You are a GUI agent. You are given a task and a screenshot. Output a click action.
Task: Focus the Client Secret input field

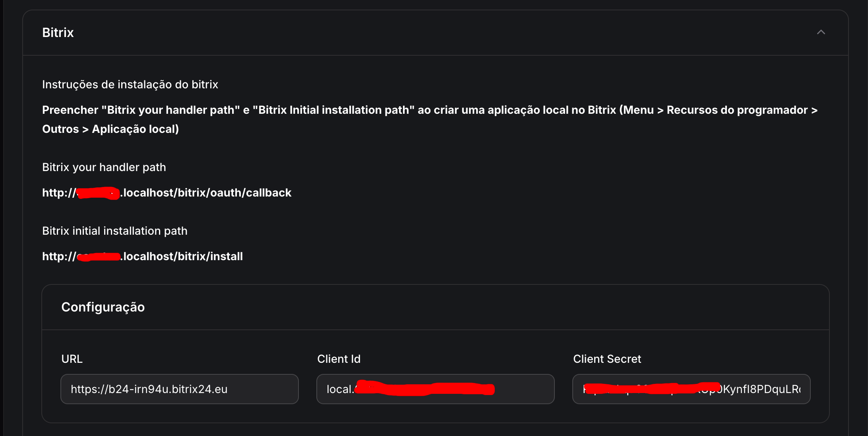692,389
